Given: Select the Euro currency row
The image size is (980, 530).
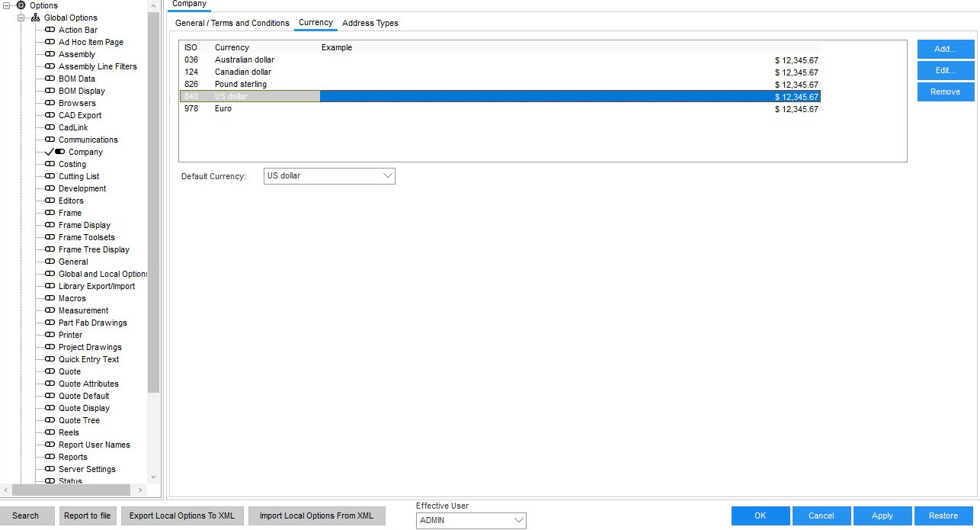Looking at the screenshot, I should pos(500,108).
